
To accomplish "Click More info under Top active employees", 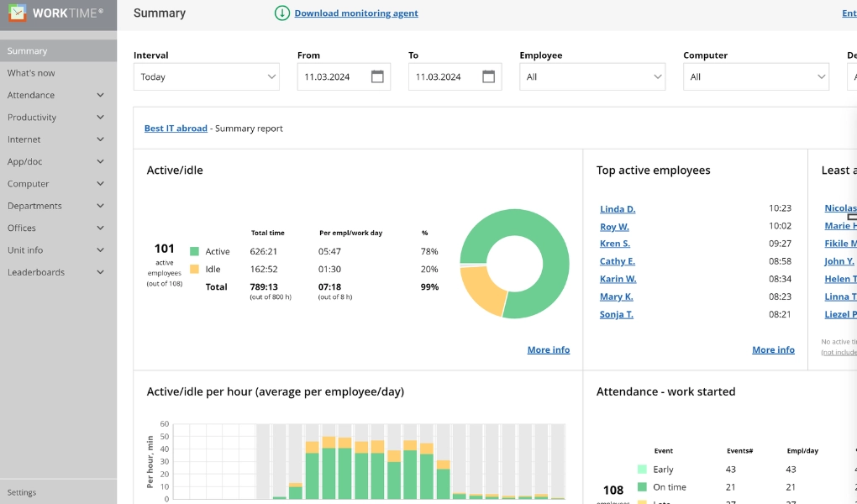I will click(773, 349).
